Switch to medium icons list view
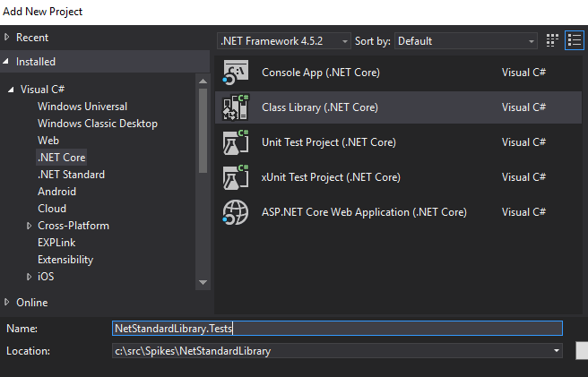Screen dimensions: 588x377 pyautogui.click(x=575, y=40)
